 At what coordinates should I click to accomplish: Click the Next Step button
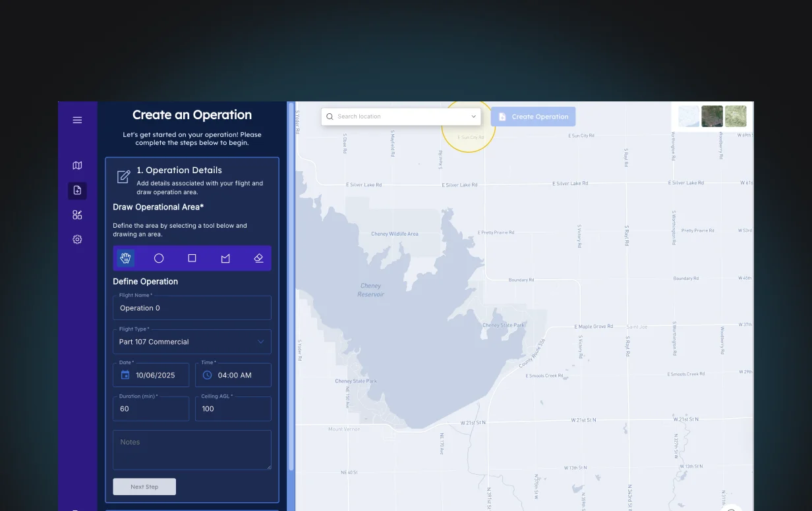pos(144,487)
